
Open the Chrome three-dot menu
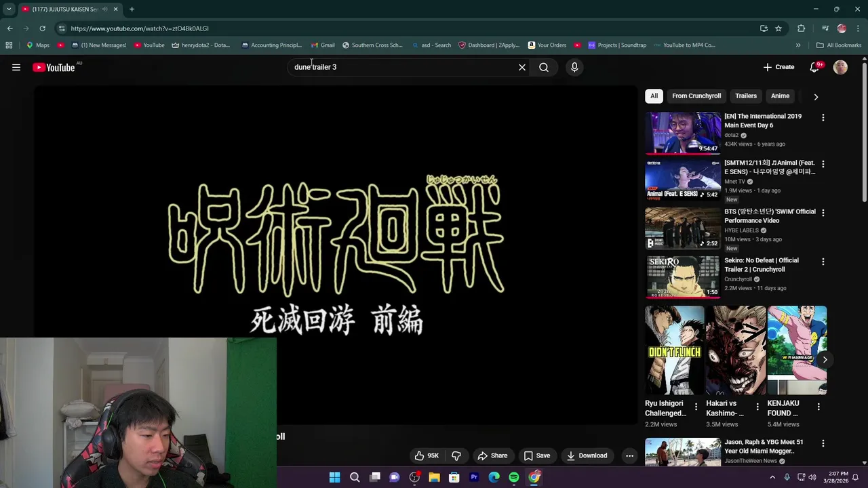(x=859, y=28)
